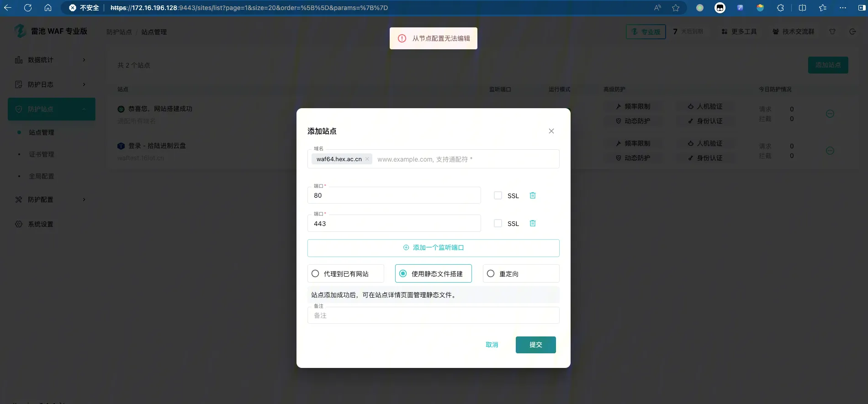Click 添加一个监听端口 button
The height and width of the screenshot is (404, 868).
pyautogui.click(x=433, y=247)
